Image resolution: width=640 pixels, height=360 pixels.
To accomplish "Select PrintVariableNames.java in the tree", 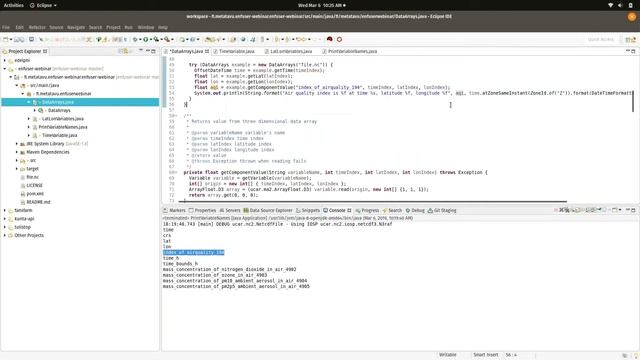I will click(x=63, y=127).
